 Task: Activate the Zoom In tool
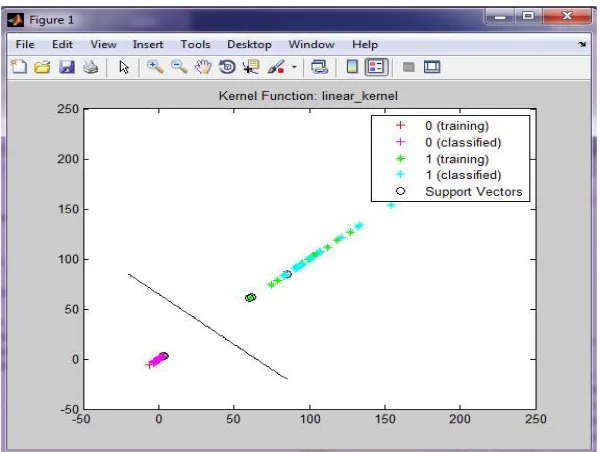(155, 67)
